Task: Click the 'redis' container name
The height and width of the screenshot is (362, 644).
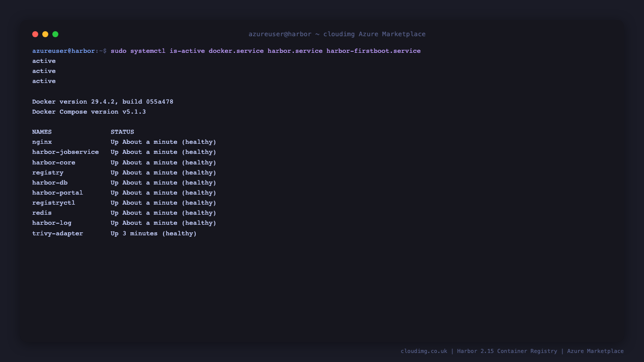Action: 42,213
